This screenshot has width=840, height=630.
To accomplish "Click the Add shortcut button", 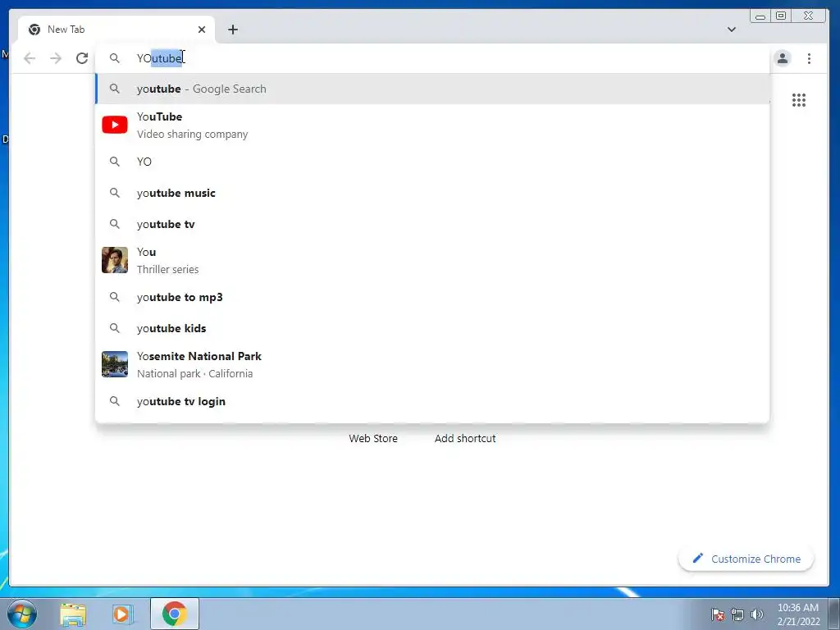I will [x=465, y=438].
